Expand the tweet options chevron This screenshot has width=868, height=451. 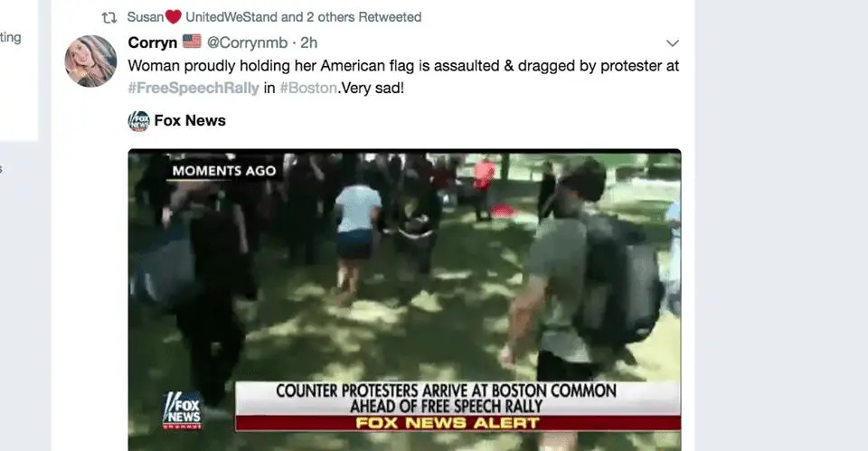click(x=672, y=43)
